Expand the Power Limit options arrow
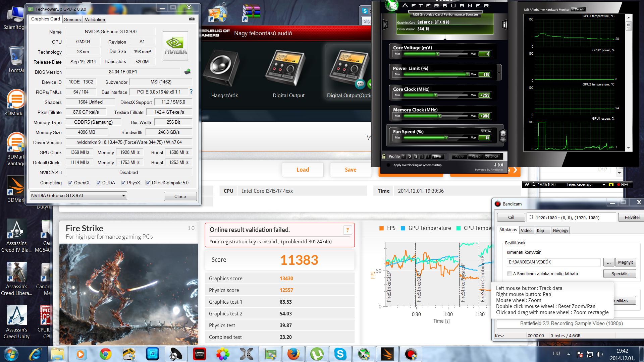 tap(499, 73)
